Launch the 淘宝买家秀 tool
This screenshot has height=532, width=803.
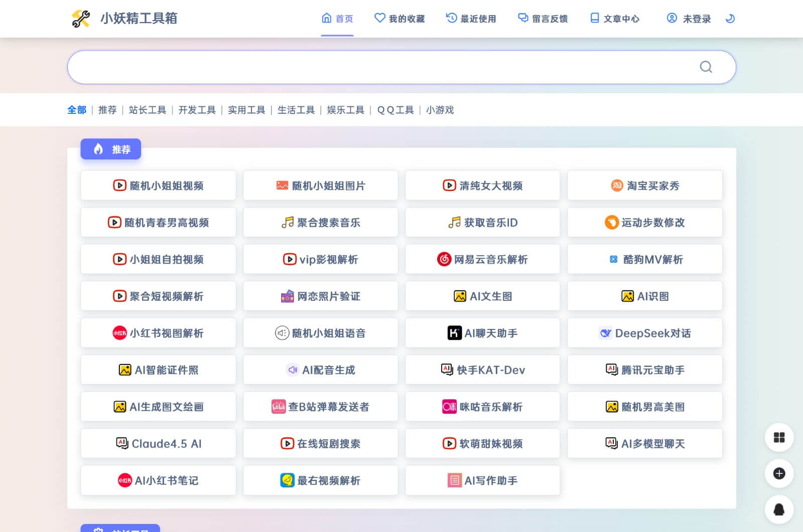tap(644, 185)
